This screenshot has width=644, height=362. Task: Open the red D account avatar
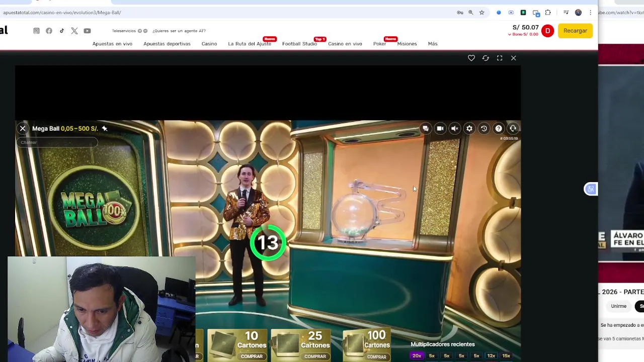(x=547, y=31)
